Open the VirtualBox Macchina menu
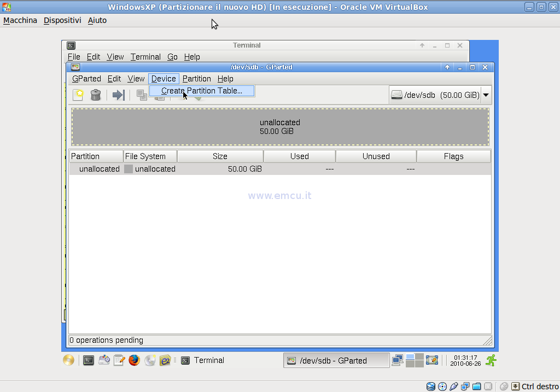This screenshot has width=560, height=392. [20, 20]
